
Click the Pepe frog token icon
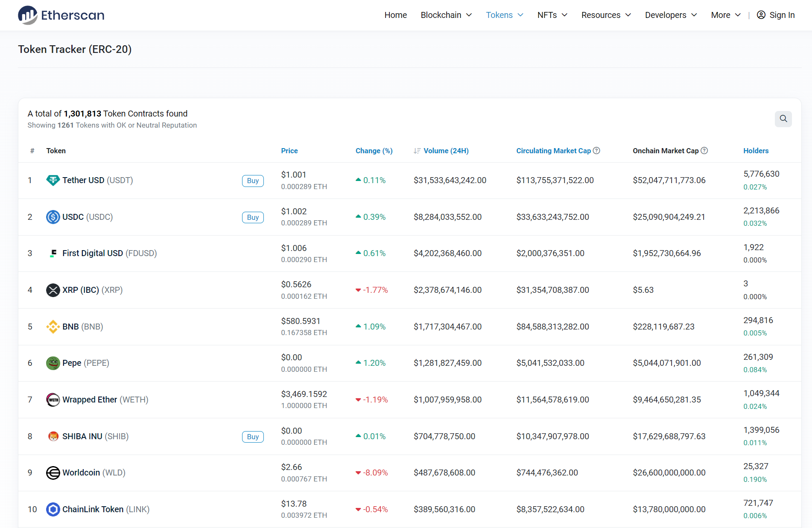[x=53, y=363]
